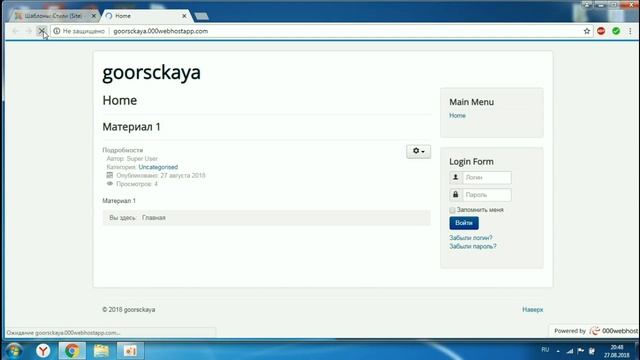Screen dimensions: 640x360
Task: Click the Пароль password field
Action: (x=487, y=195)
